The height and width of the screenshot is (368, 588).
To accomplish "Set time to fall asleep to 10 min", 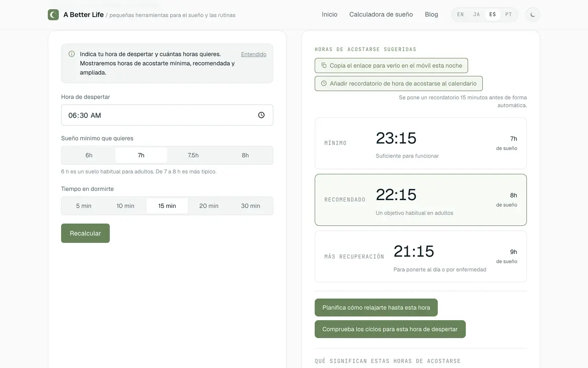I will (x=125, y=206).
